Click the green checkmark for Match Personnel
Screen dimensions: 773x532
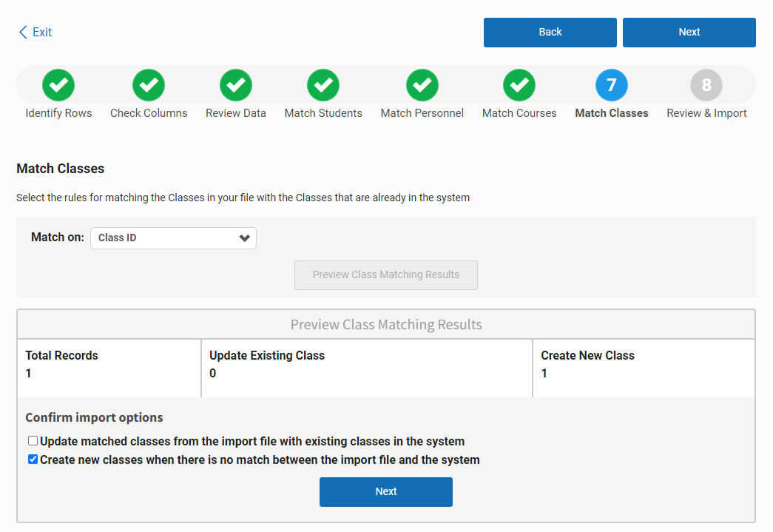click(x=422, y=85)
